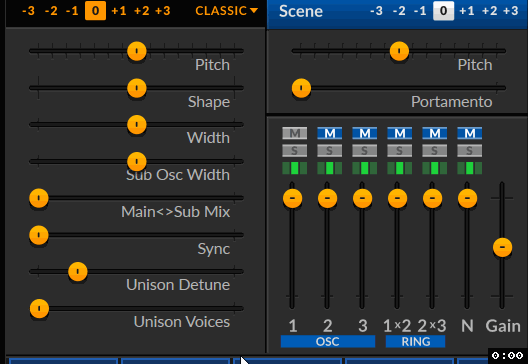Select oscillator octave +3
Screen dimensions: 528x364
[163, 11]
